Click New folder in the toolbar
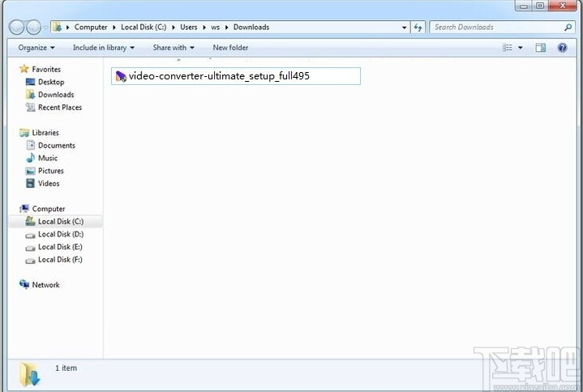 (230, 48)
